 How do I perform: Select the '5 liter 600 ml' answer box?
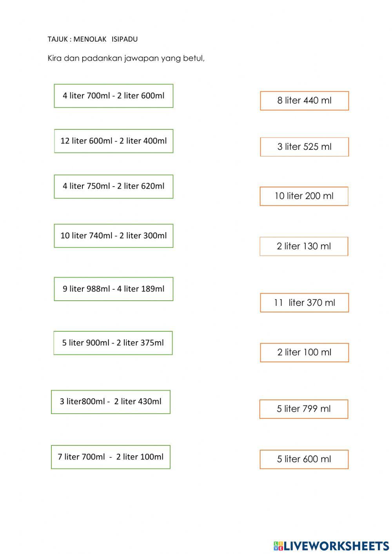coord(304,459)
